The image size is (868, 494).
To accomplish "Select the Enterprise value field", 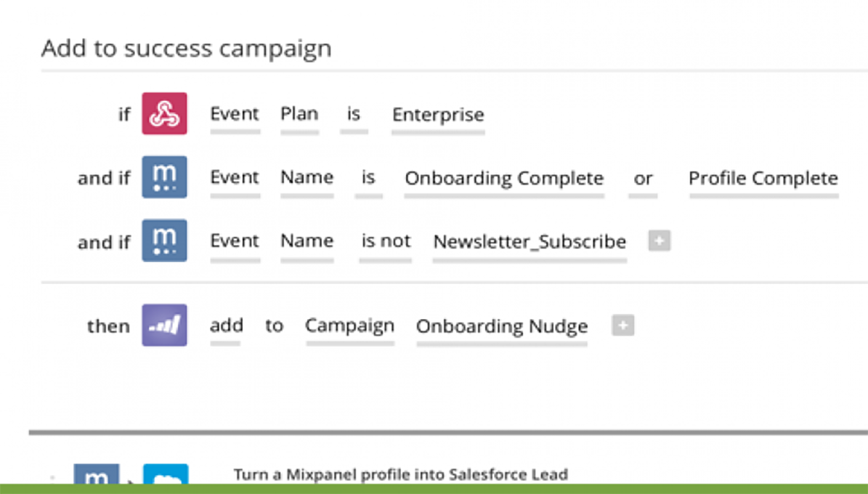I will tap(438, 115).
